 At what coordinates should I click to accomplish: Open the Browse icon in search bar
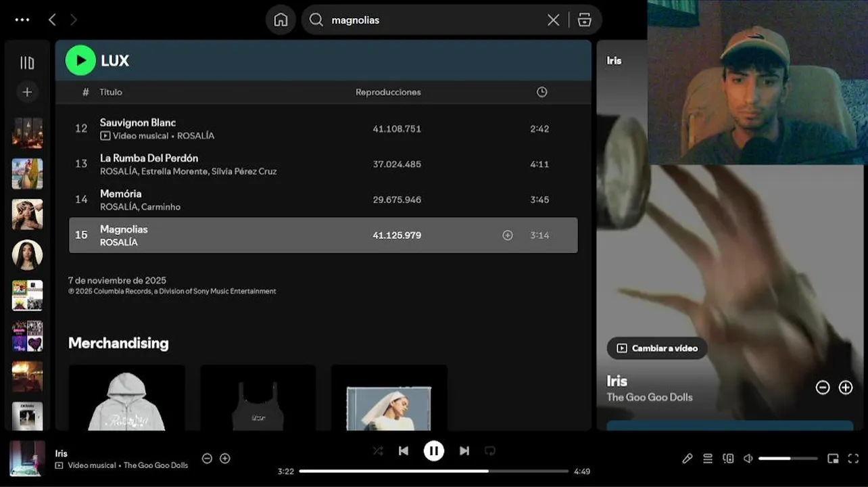585,20
